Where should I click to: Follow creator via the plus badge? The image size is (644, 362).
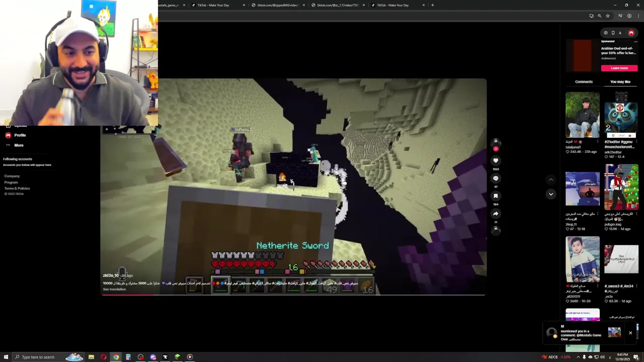pyautogui.click(x=496, y=149)
